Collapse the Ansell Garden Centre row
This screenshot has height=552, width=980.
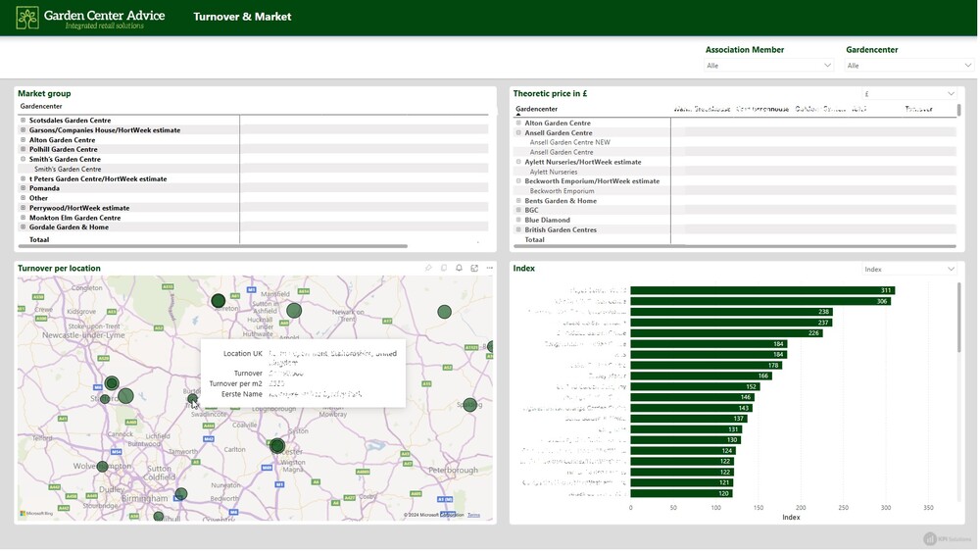tap(518, 132)
